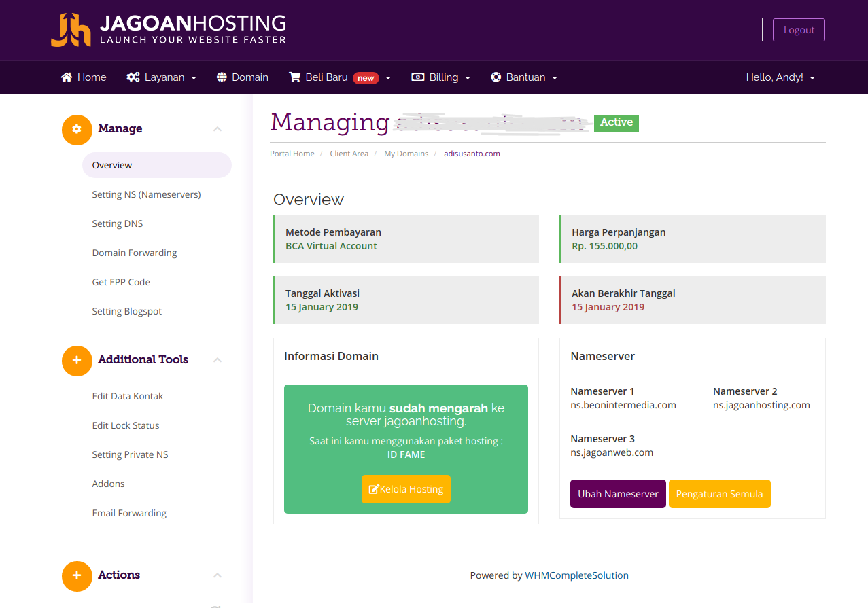Click the red new badge
Image resolution: width=868 pixels, height=608 pixels.
click(x=366, y=78)
